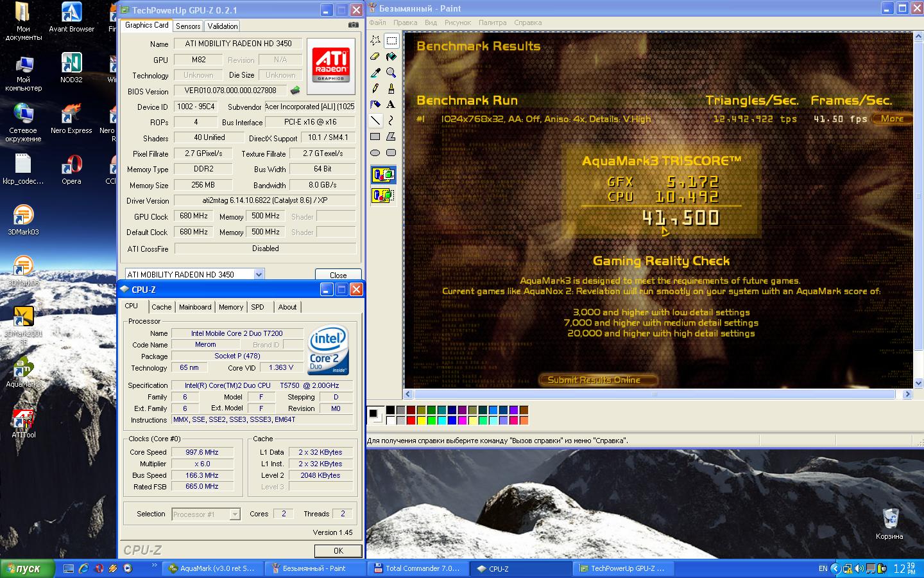
Task: Choose the Brush tool in Paint
Action: click(391, 89)
